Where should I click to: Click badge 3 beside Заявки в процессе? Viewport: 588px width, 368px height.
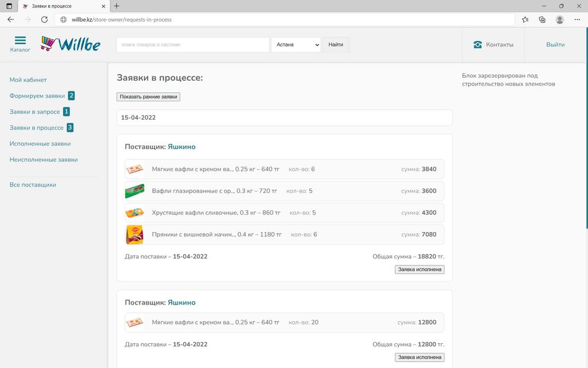coord(70,128)
